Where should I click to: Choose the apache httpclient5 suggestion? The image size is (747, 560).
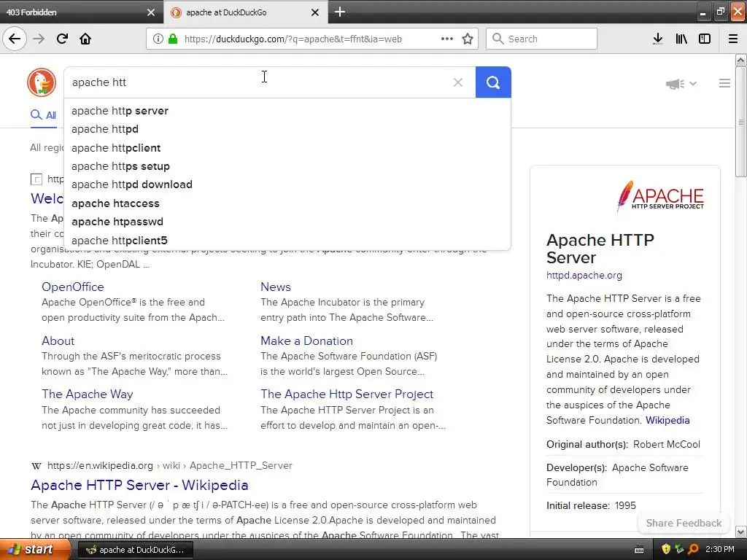coord(287,241)
